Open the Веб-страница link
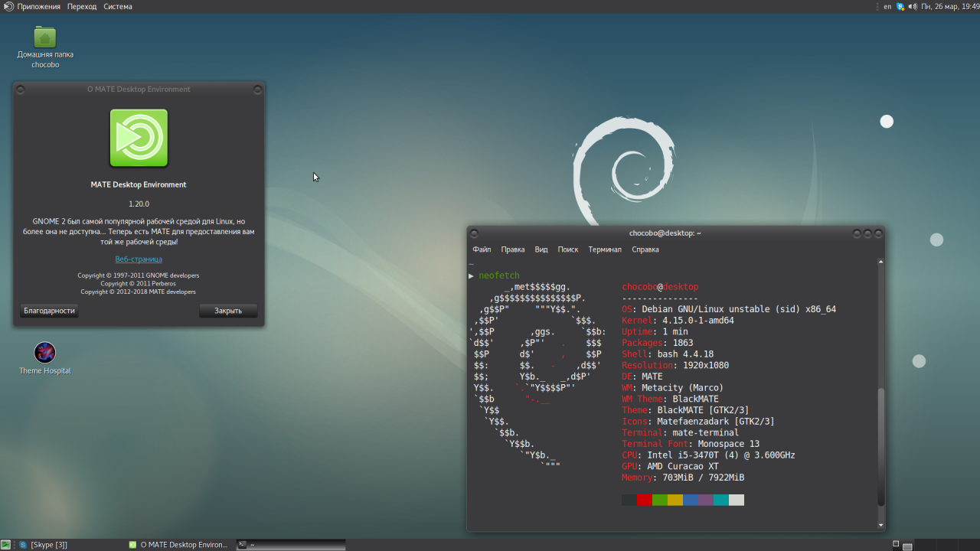 point(139,259)
